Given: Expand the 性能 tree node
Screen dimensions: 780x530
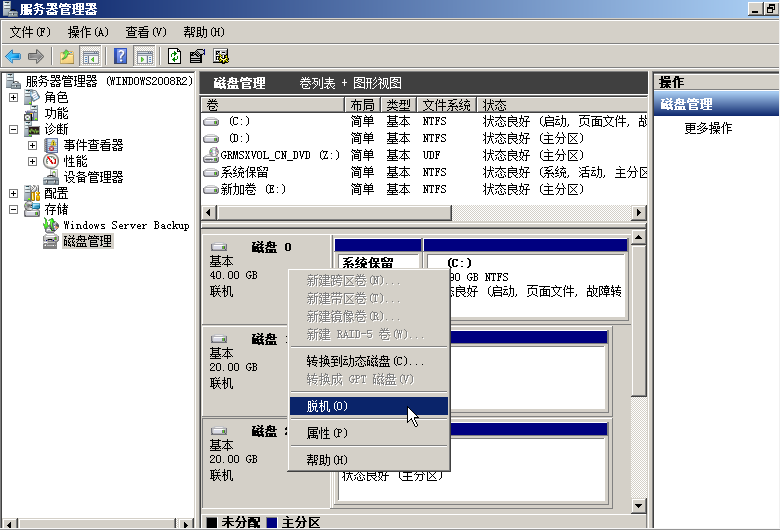Looking at the screenshot, I should point(32,161).
